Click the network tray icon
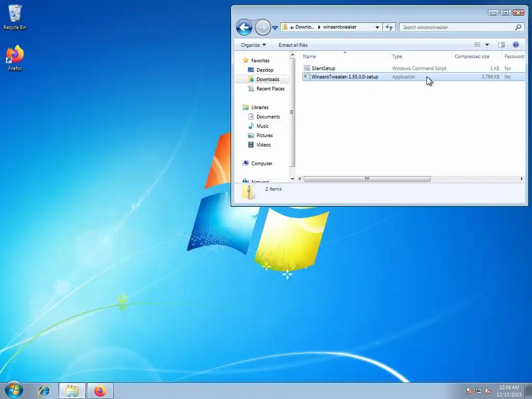 point(478,391)
